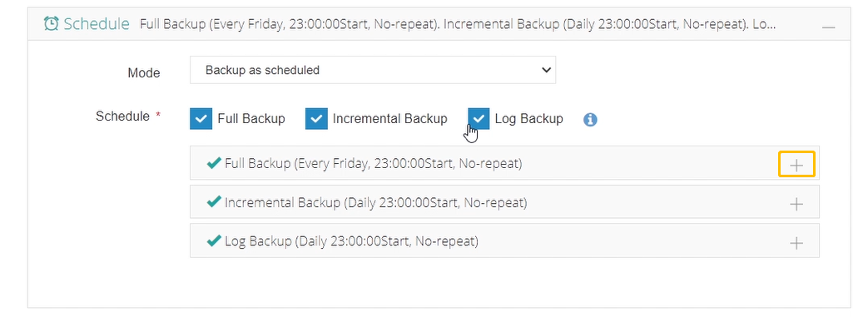868x317 pixels.
Task: Click green checkmark on Log Backup row
Action: pyautogui.click(x=214, y=240)
